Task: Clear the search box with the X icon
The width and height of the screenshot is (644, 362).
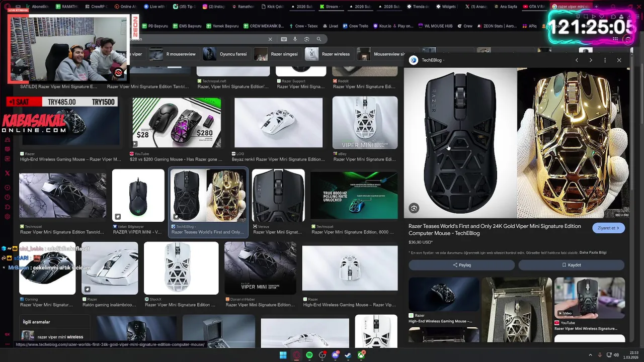Action: click(x=270, y=39)
